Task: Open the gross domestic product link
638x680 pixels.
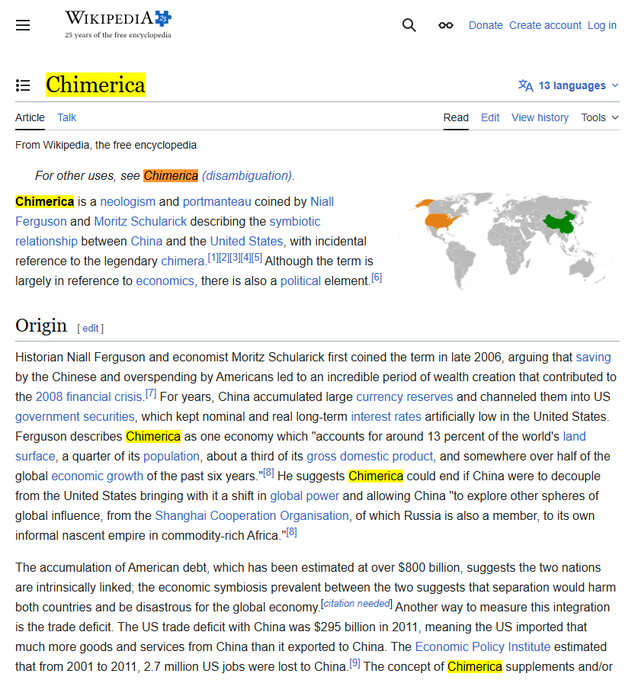Action: (370, 456)
